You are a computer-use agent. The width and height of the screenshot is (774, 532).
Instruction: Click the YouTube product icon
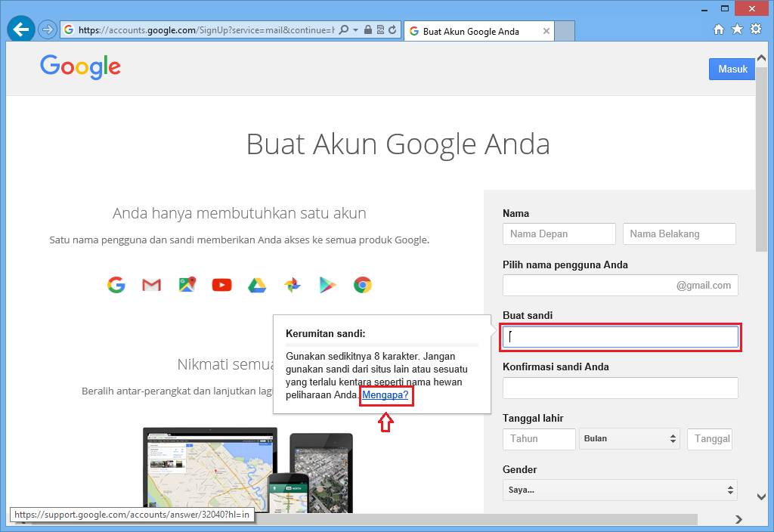click(x=221, y=285)
